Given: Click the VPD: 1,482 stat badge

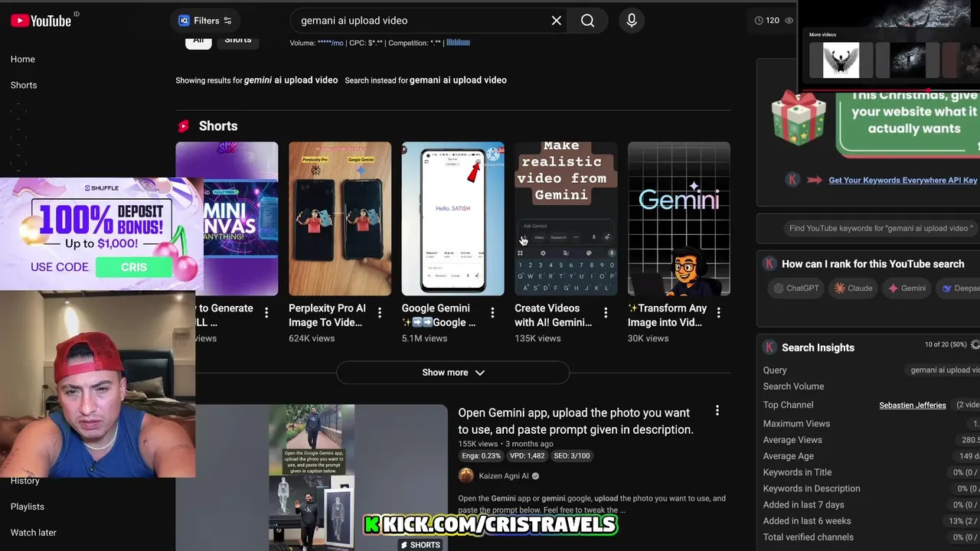Looking at the screenshot, I should (x=528, y=455).
